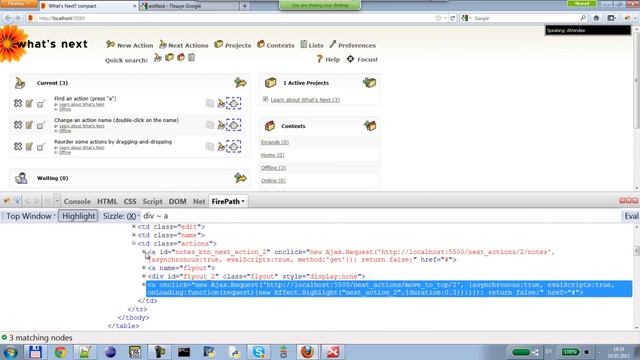Viewport: 640px width, 360px height.
Task: Click delete cross icon for 'Change an action name'
Action: click(x=18, y=125)
